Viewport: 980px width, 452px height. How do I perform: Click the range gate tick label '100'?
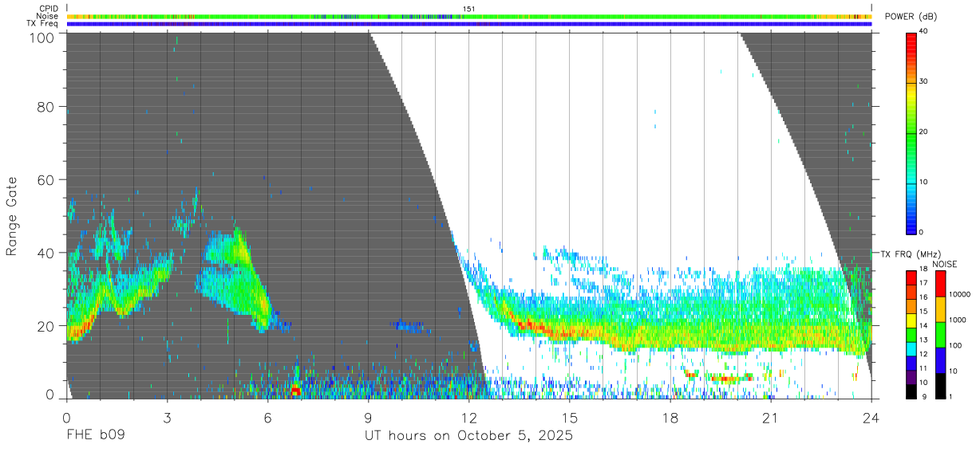43,37
